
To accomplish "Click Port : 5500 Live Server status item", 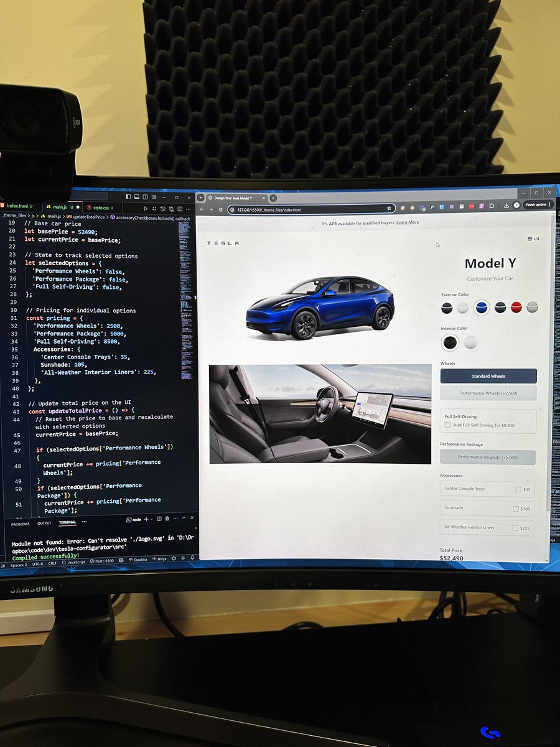I will coord(102,561).
